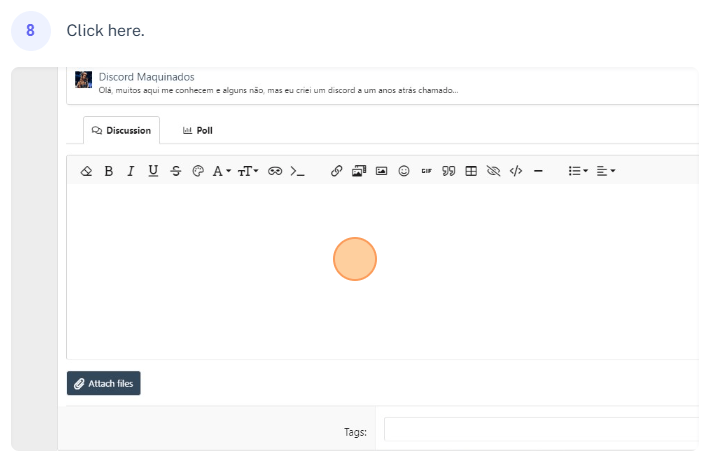The width and height of the screenshot is (707, 461).
Task: Open the text color palette
Action: pyautogui.click(x=198, y=171)
